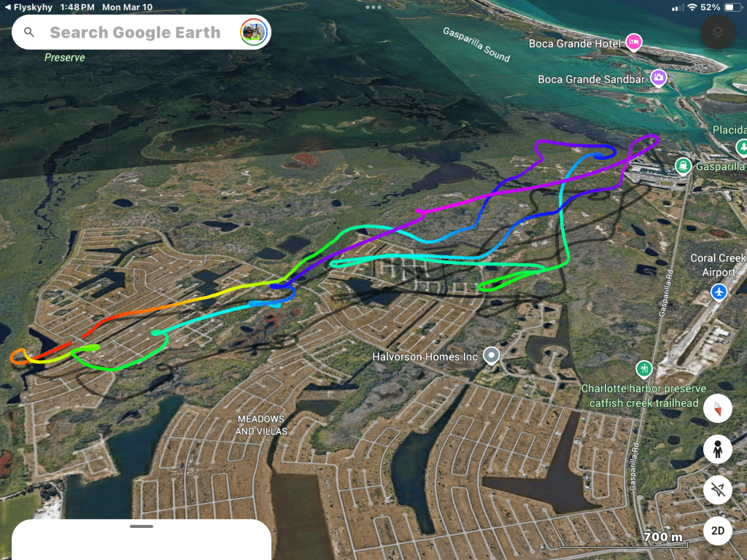The height and width of the screenshot is (560, 747).
Task: Open the map layers button
Action: (x=718, y=32)
